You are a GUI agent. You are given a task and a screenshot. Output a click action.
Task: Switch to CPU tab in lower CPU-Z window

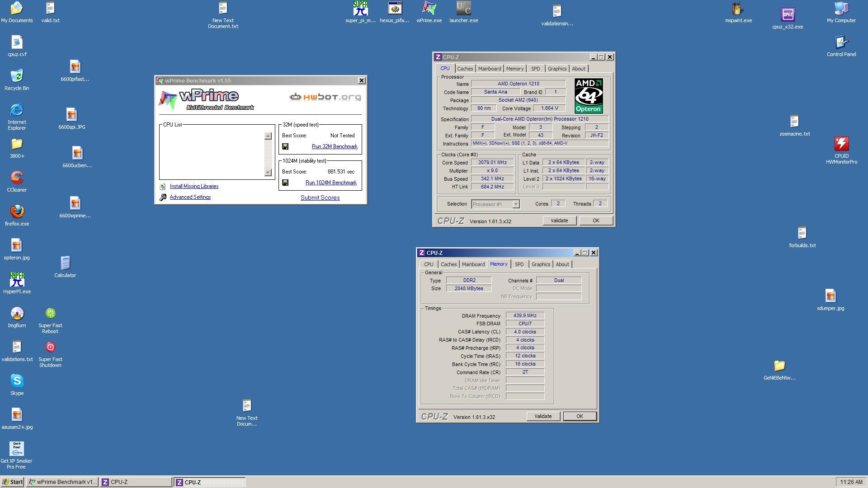click(x=429, y=264)
